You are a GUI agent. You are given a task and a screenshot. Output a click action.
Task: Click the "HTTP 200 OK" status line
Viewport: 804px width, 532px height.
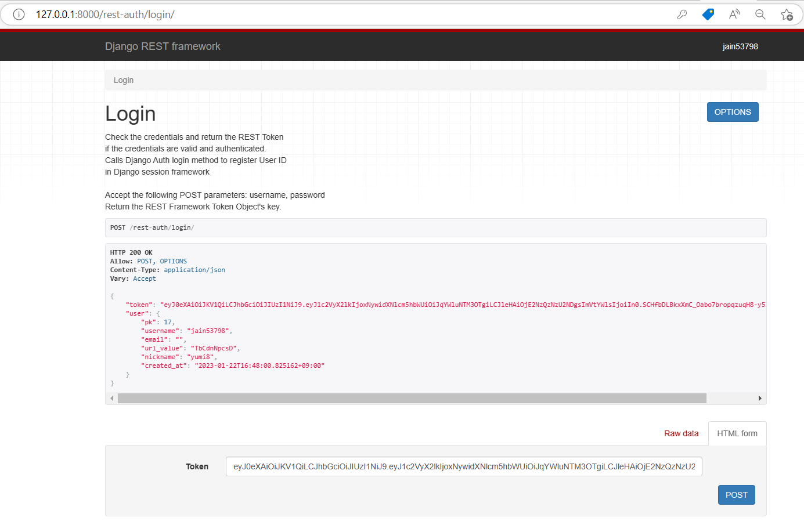(x=131, y=252)
